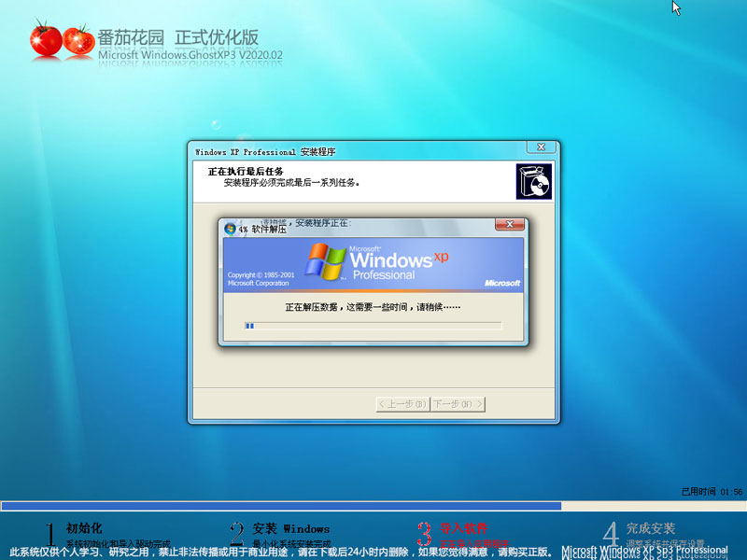This screenshot has width=747, height=560.
Task: Click the tomato logo in the header
Action: click(x=62, y=40)
